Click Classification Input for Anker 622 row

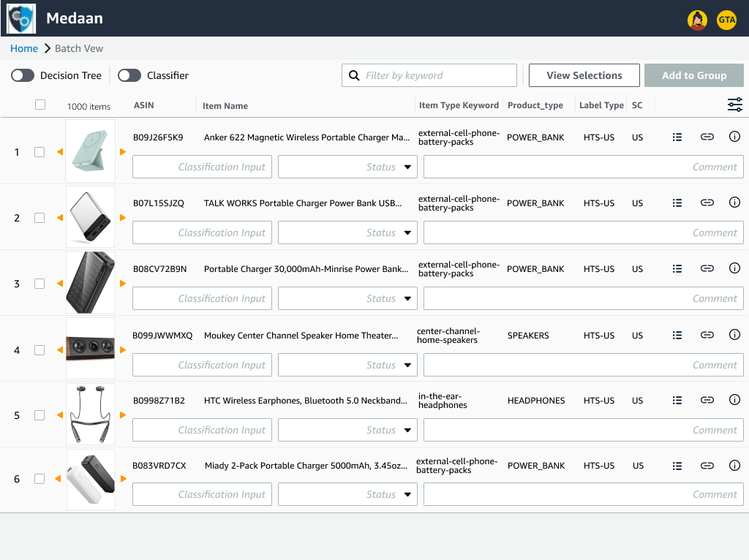pos(202,167)
